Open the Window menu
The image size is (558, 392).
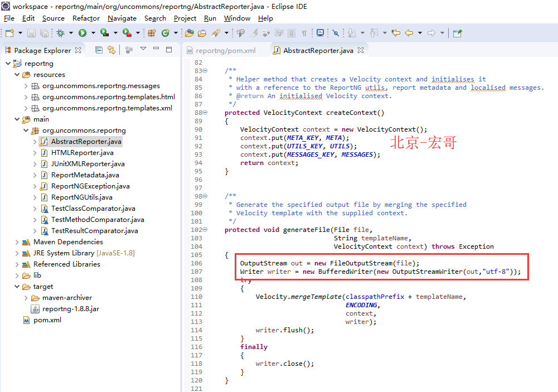click(x=237, y=18)
